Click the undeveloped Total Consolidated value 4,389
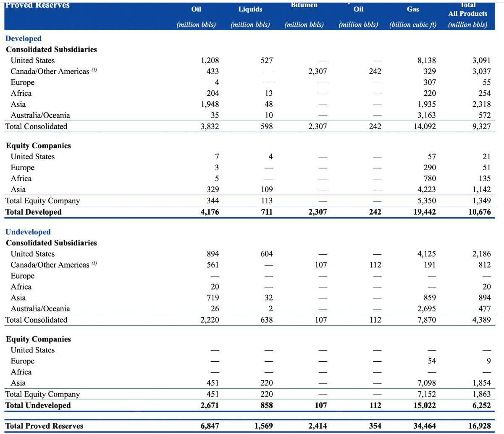 (481, 320)
